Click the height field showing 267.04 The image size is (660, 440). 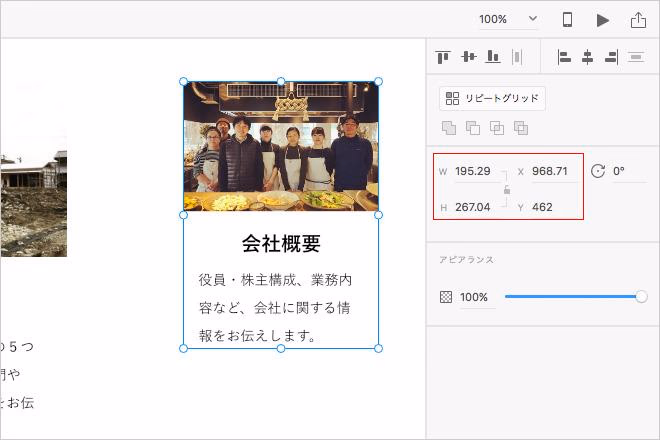473,207
